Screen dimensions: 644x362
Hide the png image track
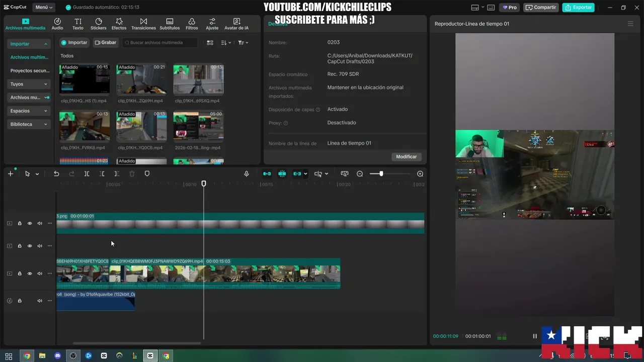coord(30,223)
